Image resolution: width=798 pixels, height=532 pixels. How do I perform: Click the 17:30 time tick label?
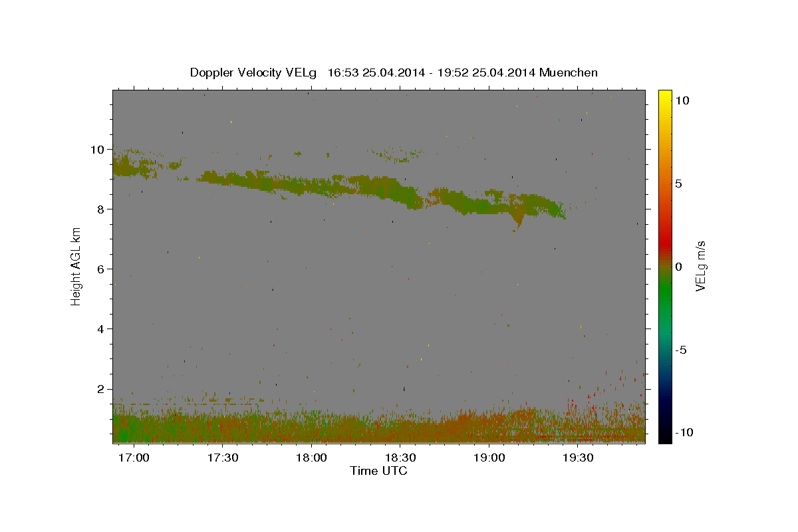pos(223,458)
